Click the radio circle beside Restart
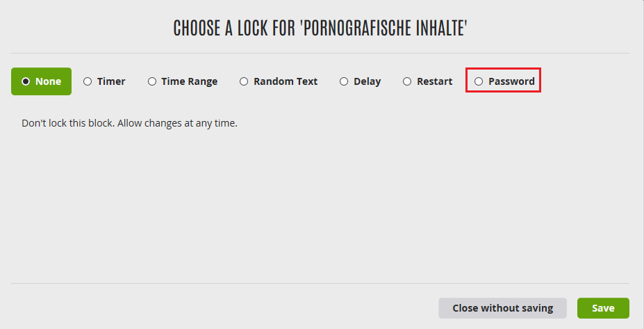The width and height of the screenshot is (644, 329). tap(407, 81)
